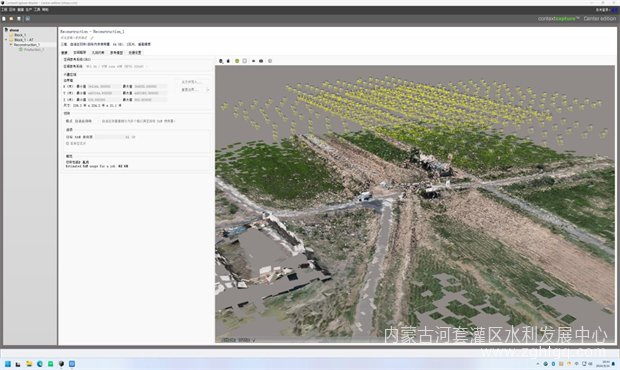Click the blue ContextCapture icon in the taskbar
Viewport: 620px width, 370px height.
click(72, 364)
